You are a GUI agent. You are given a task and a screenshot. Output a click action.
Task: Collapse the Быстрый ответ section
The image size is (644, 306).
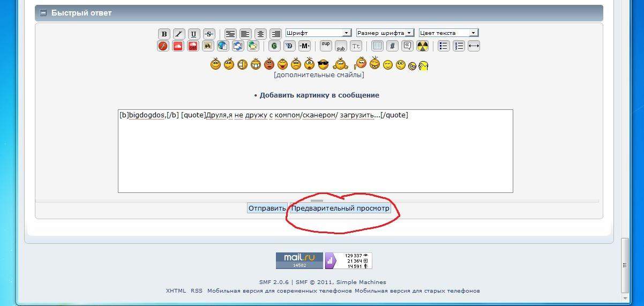pyautogui.click(x=43, y=13)
